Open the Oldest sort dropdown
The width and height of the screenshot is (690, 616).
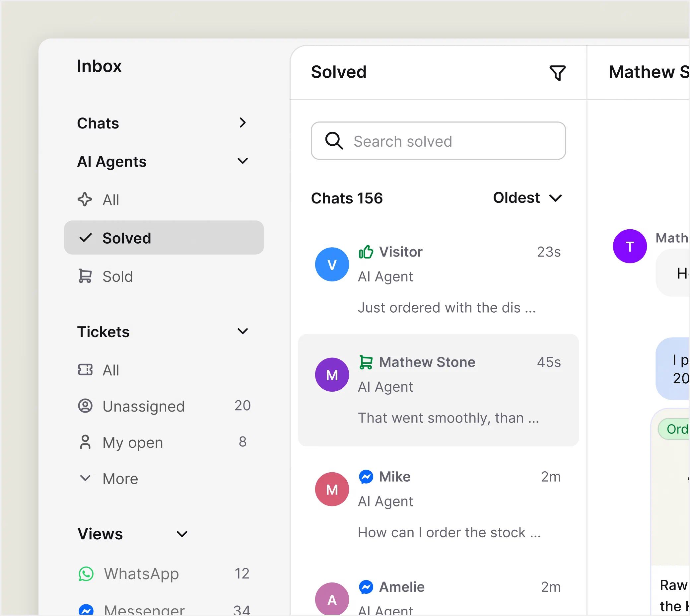coord(527,198)
